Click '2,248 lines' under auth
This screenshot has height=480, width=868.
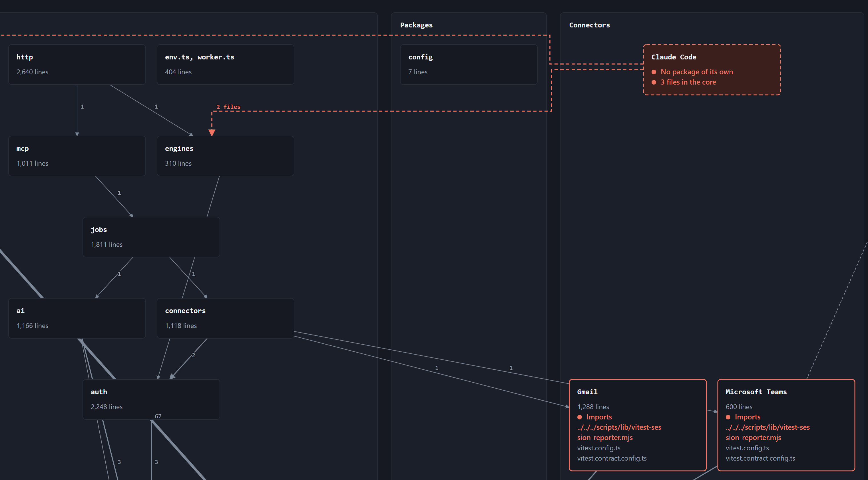click(107, 407)
